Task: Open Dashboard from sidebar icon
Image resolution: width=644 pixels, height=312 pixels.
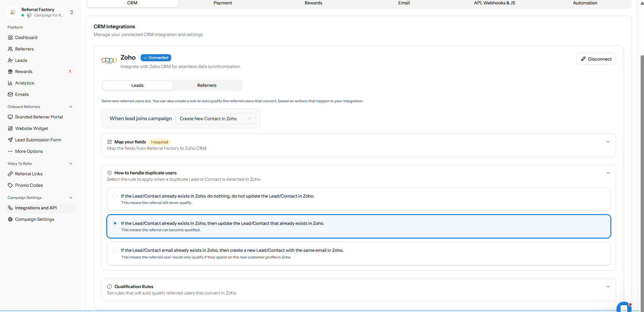Action: coord(10,38)
